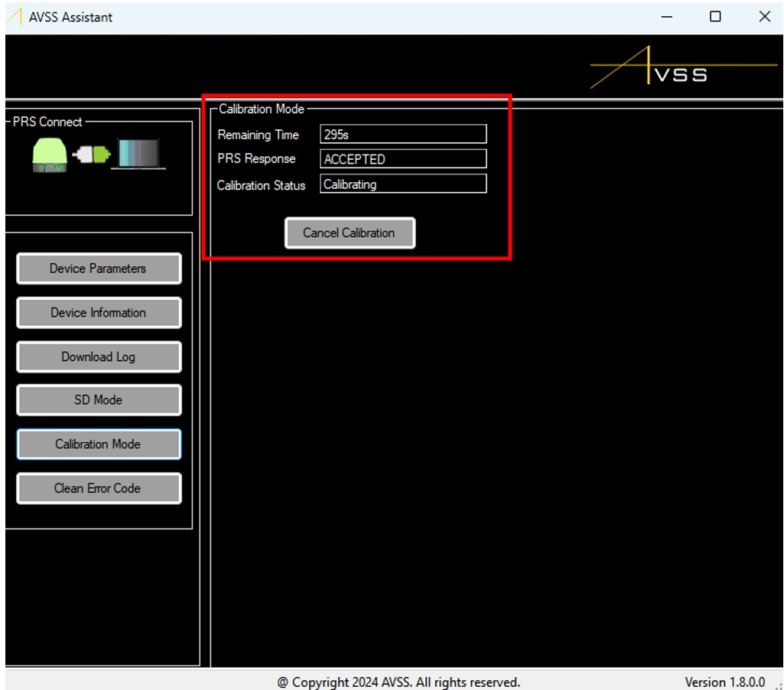The width and height of the screenshot is (784, 690).
Task: Minimize the AVSS Assistant window
Action: pos(666,17)
